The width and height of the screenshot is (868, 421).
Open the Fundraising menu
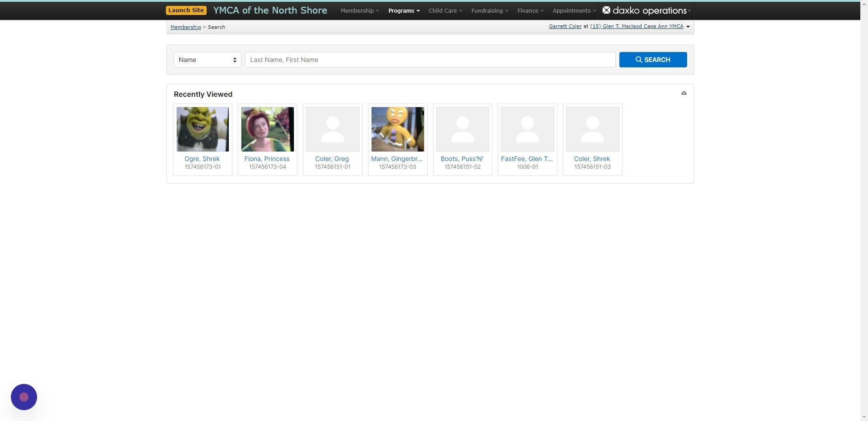coord(490,10)
